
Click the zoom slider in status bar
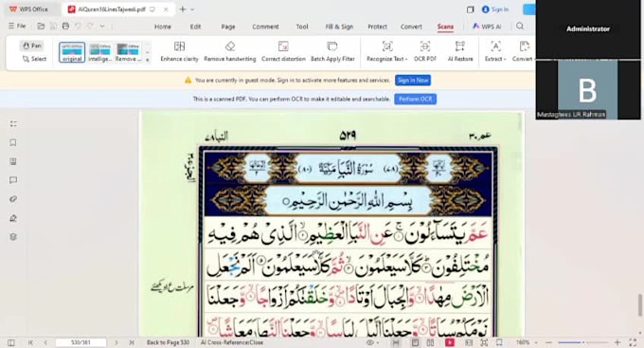(582, 342)
